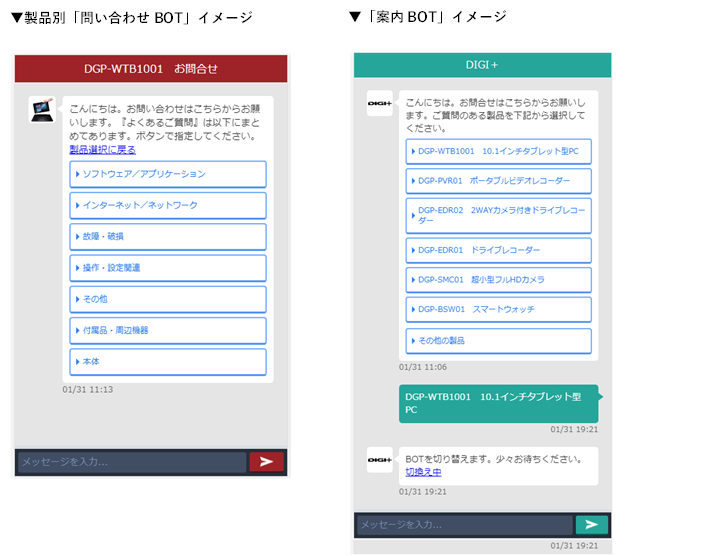Open the 切換え中 link
This screenshot has width=710, height=556.
pos(423,472)
